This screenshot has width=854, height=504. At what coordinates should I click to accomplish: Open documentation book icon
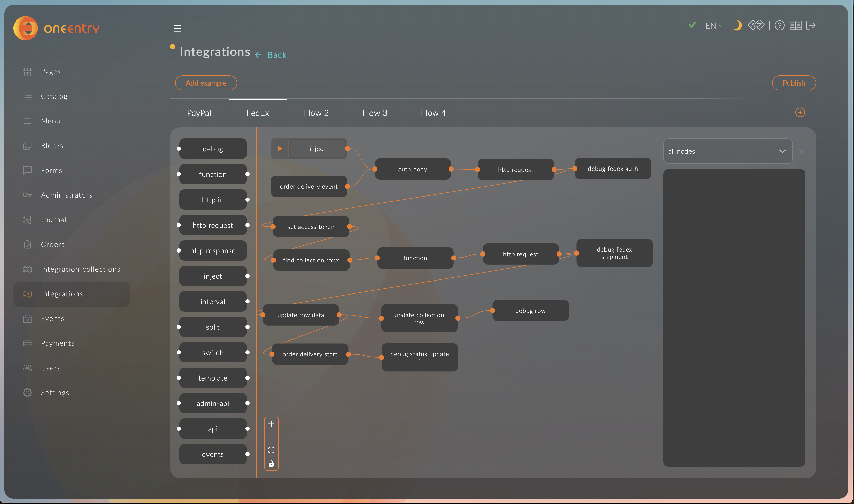[795, 25]
